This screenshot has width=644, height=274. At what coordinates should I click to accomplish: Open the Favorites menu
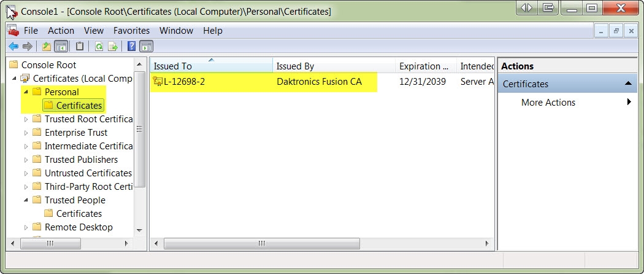click(131, 31)
